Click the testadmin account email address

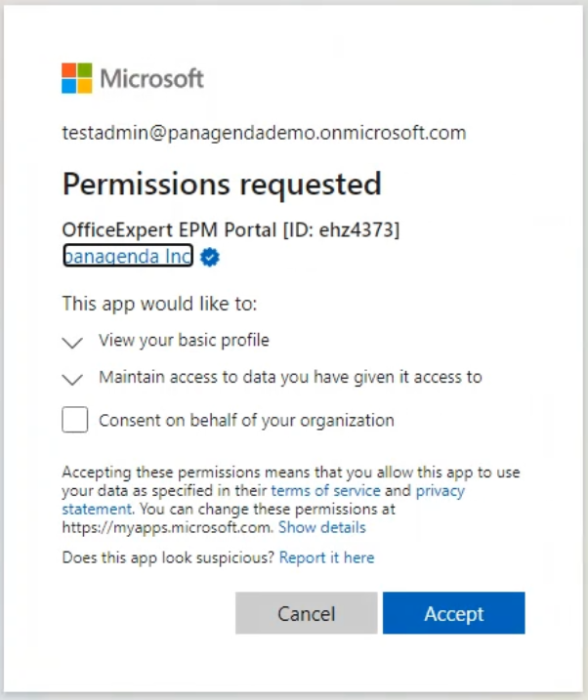point(264,133)
